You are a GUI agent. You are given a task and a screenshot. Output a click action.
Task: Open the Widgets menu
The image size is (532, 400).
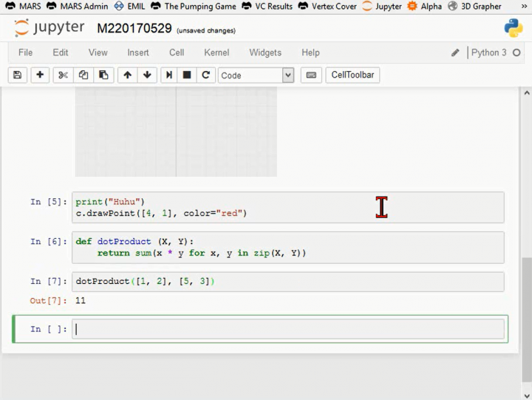(265, 52)
